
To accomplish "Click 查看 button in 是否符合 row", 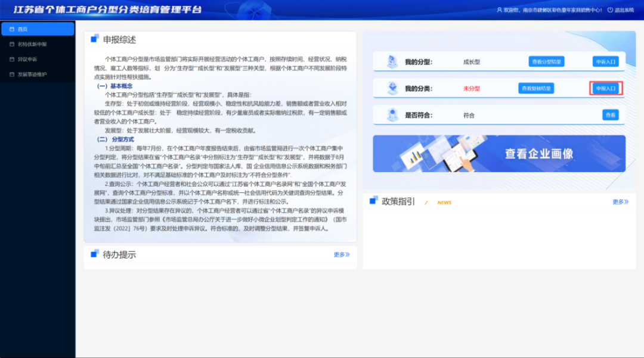I will 610,115.
